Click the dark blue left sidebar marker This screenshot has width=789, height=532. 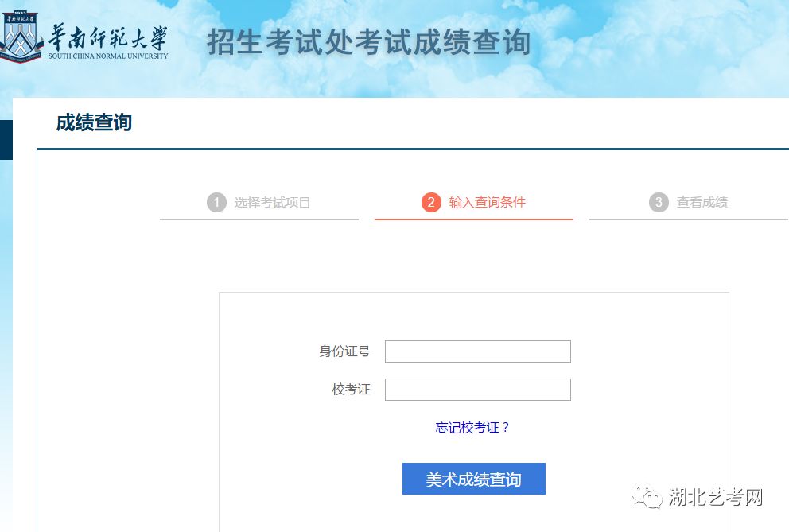click(6, 140)
